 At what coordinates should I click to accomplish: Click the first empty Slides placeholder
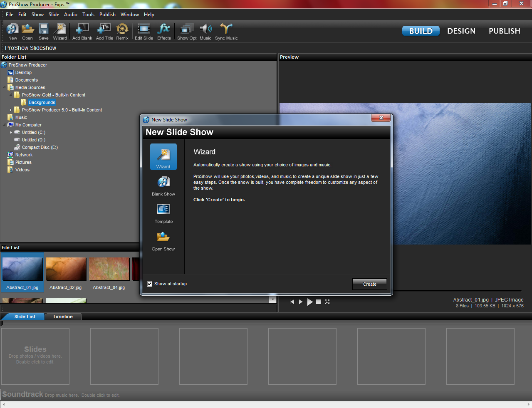coord(35,356)
